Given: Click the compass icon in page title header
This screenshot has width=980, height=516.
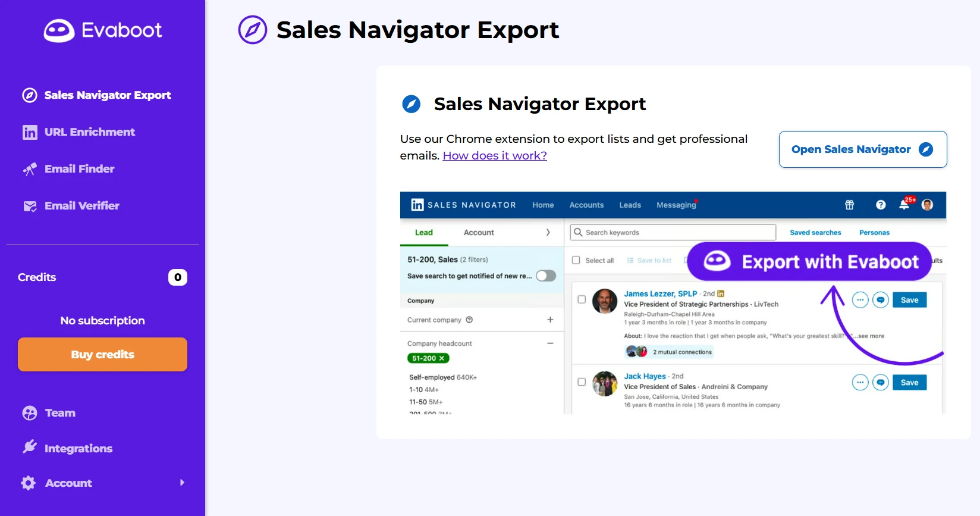Looking at the screenshot, I should coord(253,30).
